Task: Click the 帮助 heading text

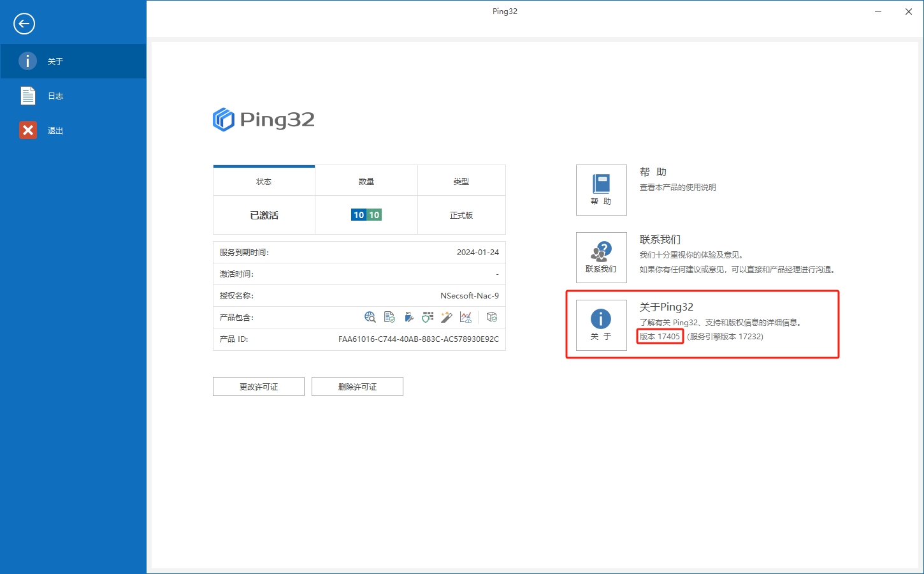Action: click(x=653, y=172)
